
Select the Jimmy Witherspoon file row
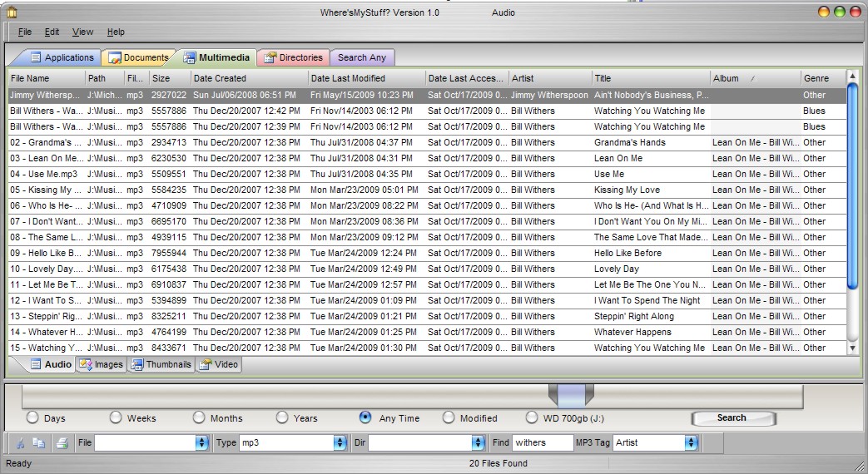pyautogui.click(x=427, y=95)
